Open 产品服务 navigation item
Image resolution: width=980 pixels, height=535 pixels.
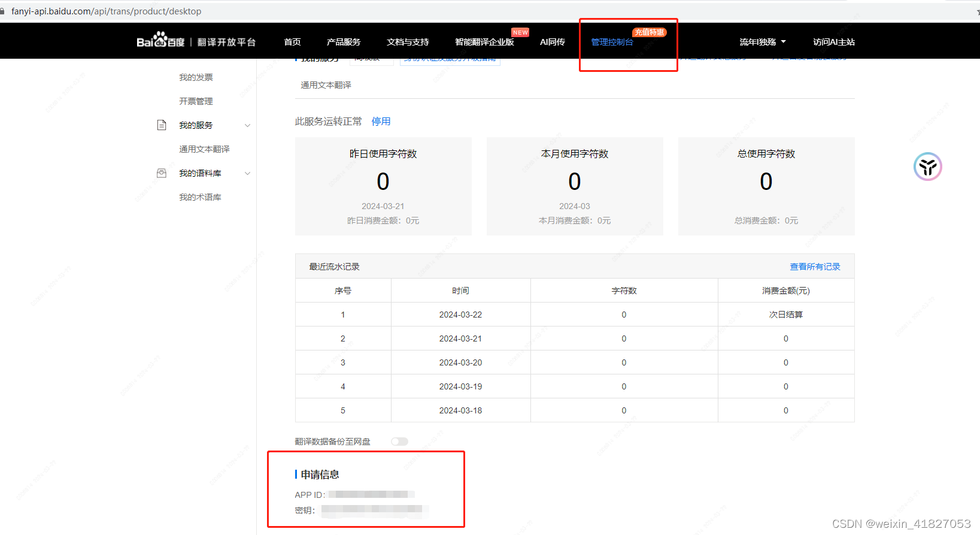tap(344, 42)
